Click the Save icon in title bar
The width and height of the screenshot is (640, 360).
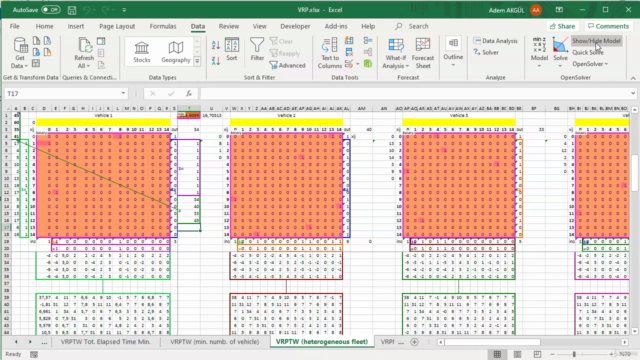point(72,10)
